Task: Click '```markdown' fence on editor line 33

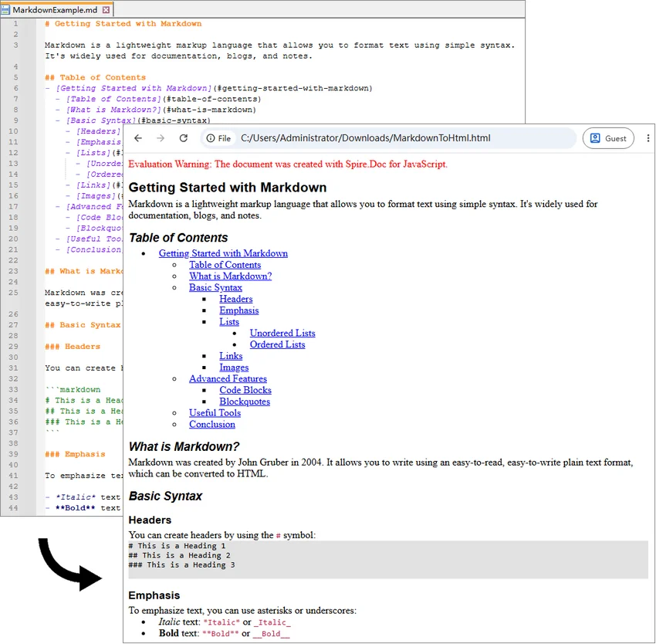Action: pyautogui.click(x=73, y=390)
